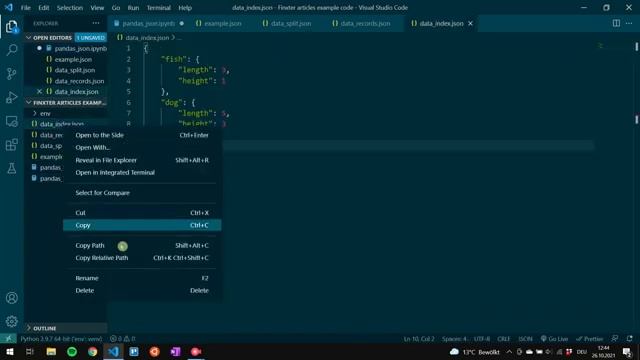Click the Python interpreter status entry
The image size is (640, 360).
pos(61,339)
